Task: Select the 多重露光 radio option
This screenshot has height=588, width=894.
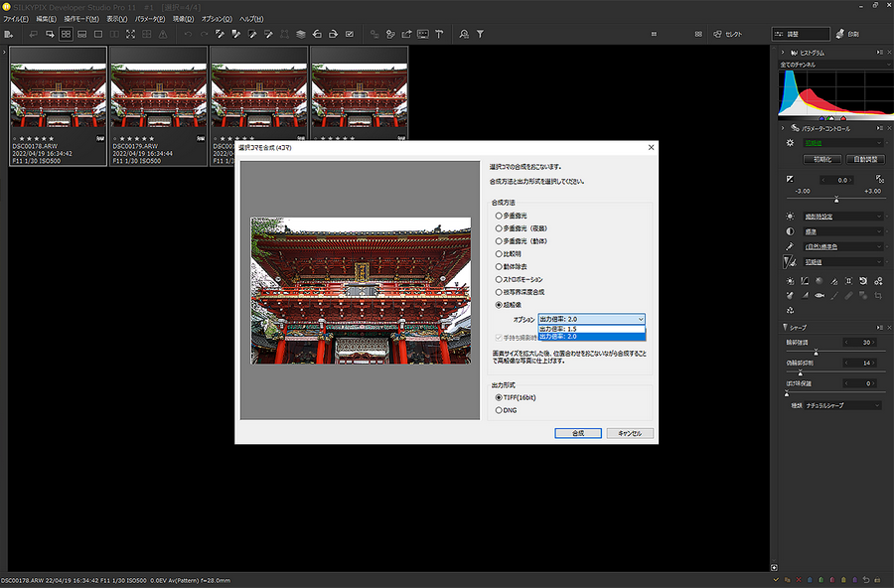Action: click(x=499, y=216)
